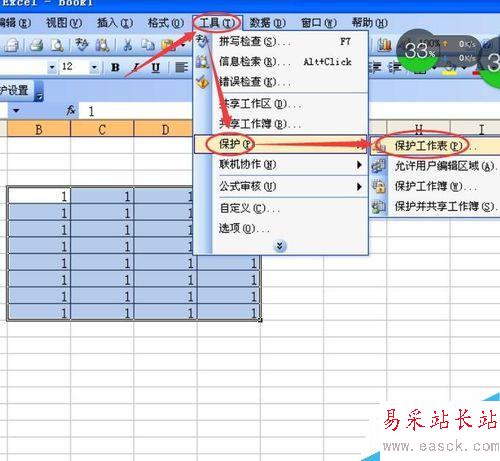
Task: Open the 窗口(W) menu
Action: coord(319,23)
